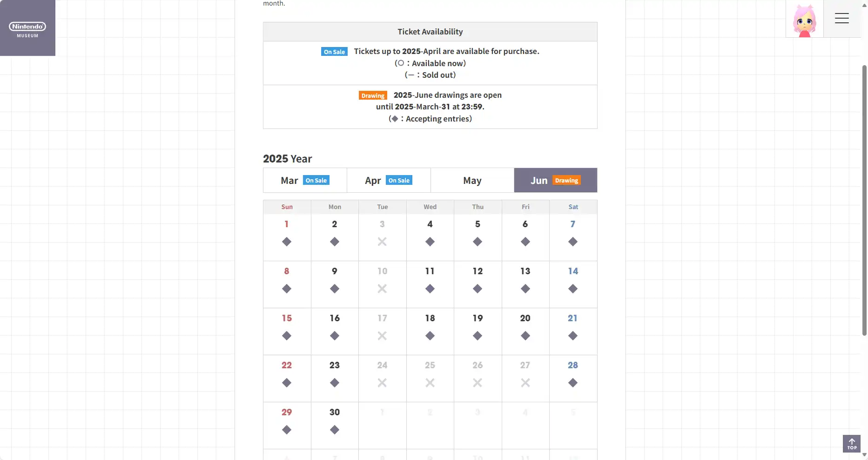Click the TOP arrow icon
This screenshot has width=868, height=460.
(851, 444)
